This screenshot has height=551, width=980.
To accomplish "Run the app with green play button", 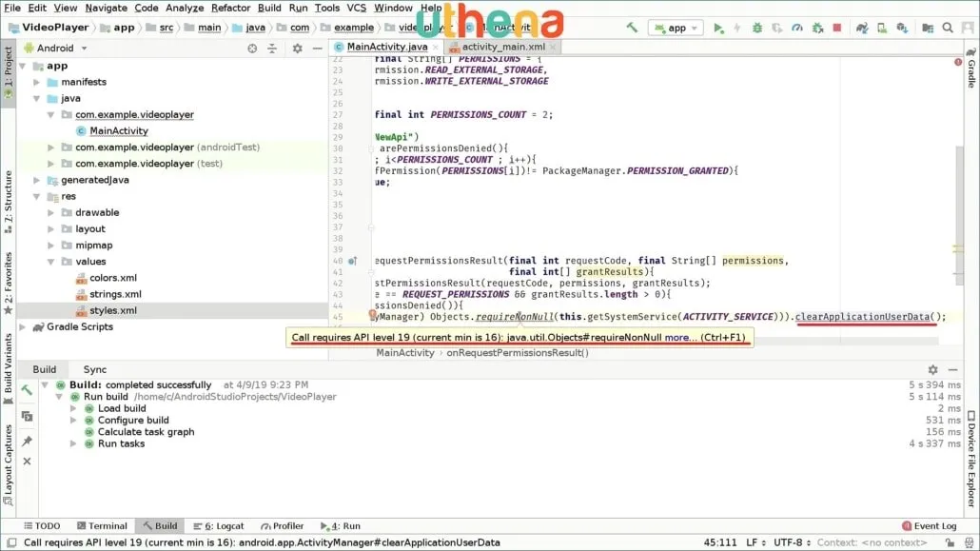I will coord(718,28).
